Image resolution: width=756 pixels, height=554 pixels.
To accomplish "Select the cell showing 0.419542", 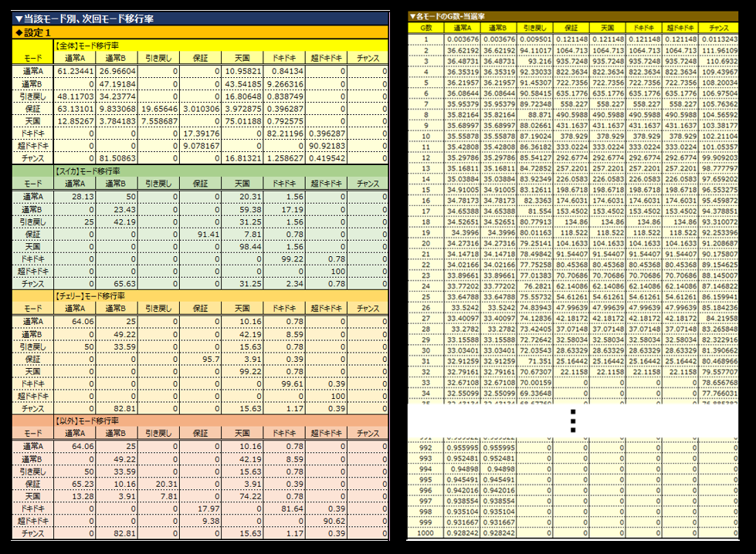I will pos(327,158).
